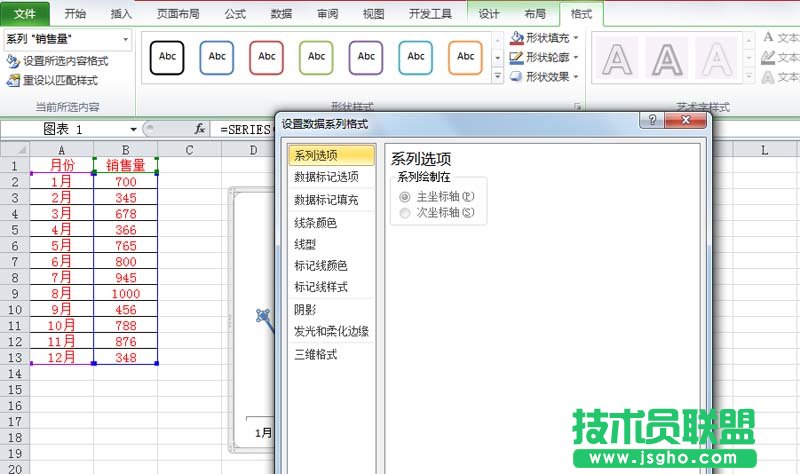Click the text effects A icon

(768, 77)
